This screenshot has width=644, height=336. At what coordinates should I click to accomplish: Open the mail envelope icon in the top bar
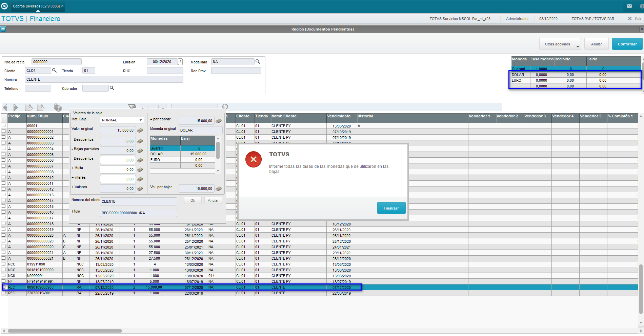(629, 6)
